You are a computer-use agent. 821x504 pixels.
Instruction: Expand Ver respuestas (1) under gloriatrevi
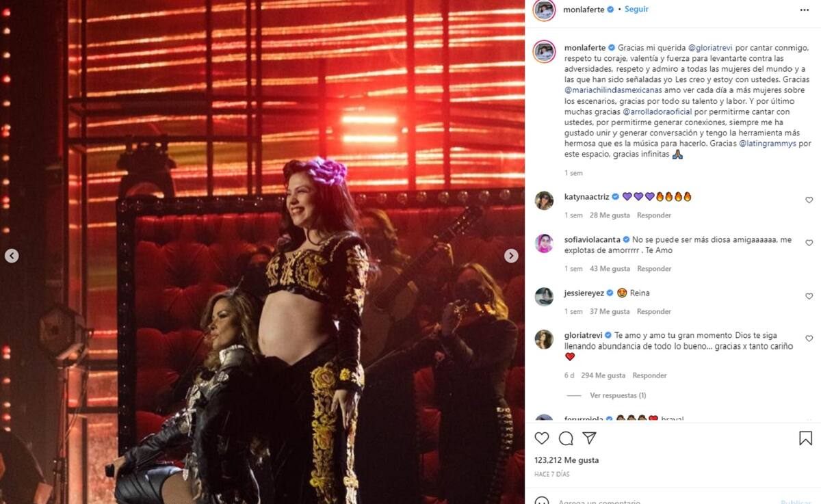[x=618, y=395]
